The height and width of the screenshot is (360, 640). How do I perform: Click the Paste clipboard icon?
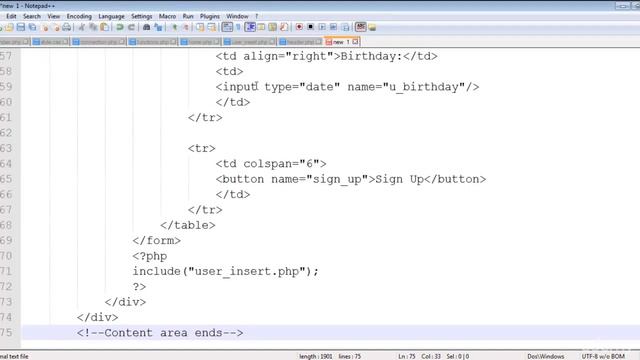pos(105,27)
